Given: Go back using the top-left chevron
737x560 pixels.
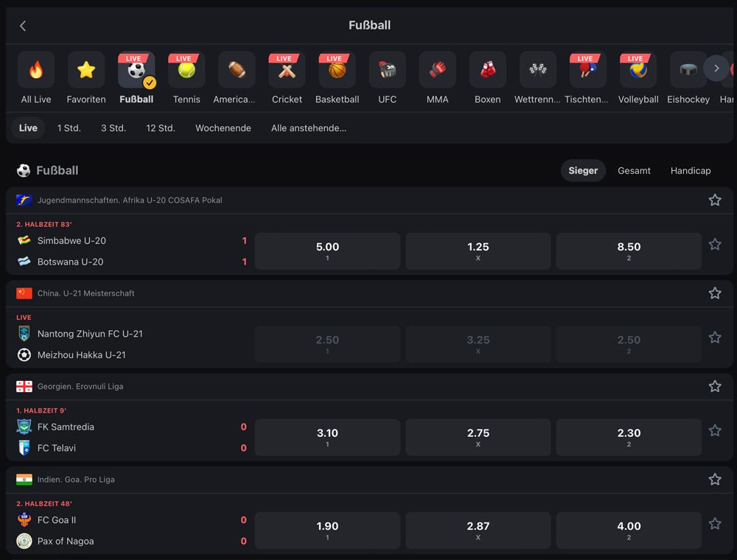Looking at the screenshot, I should [x=22, y=25].
